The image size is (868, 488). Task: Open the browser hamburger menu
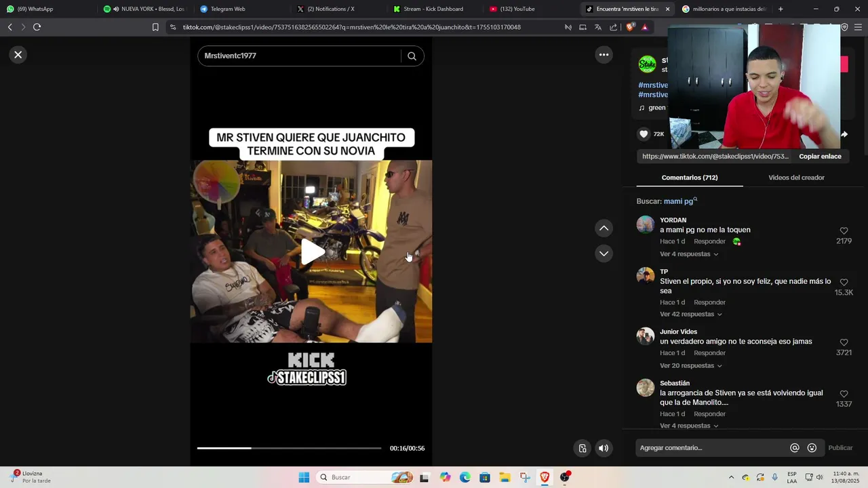[x=859, y=27]
